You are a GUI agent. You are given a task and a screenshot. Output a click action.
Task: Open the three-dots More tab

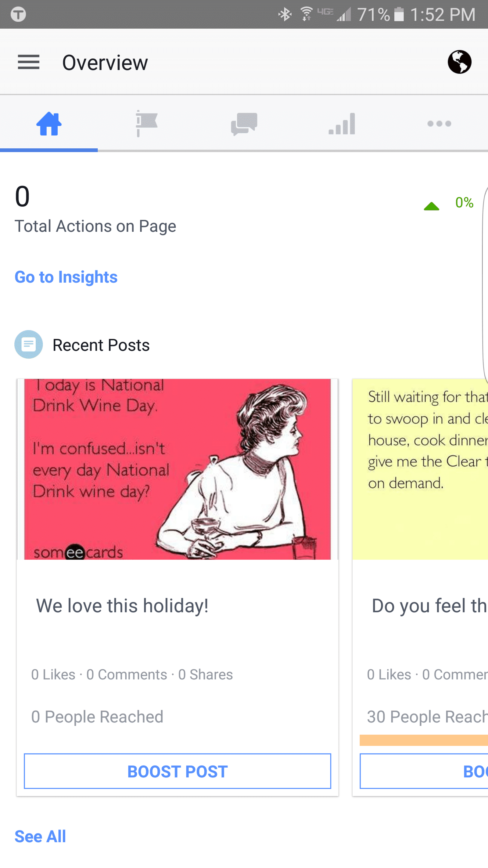(439, 124)
